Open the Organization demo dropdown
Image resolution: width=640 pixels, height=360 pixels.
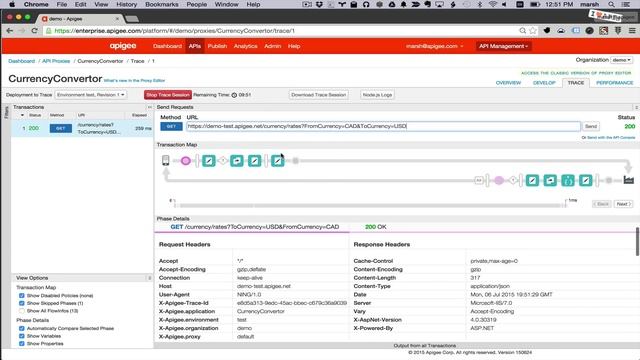621,60
